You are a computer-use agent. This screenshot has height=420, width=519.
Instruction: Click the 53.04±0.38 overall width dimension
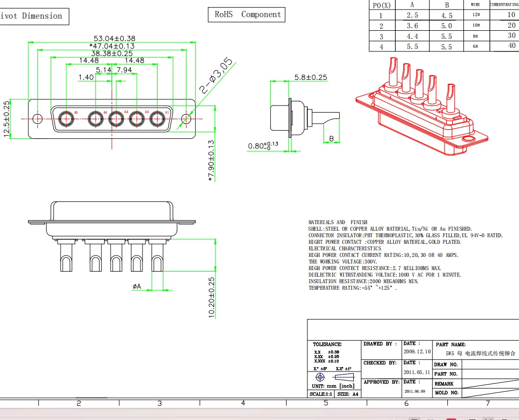114,38
